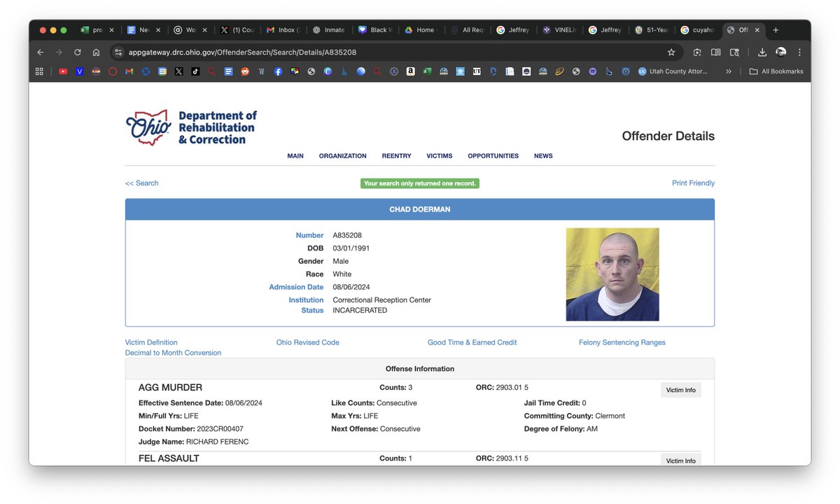Open the Excel bookmark icon
The width and height of the screenshot is (840, 504).
(427, 71)
